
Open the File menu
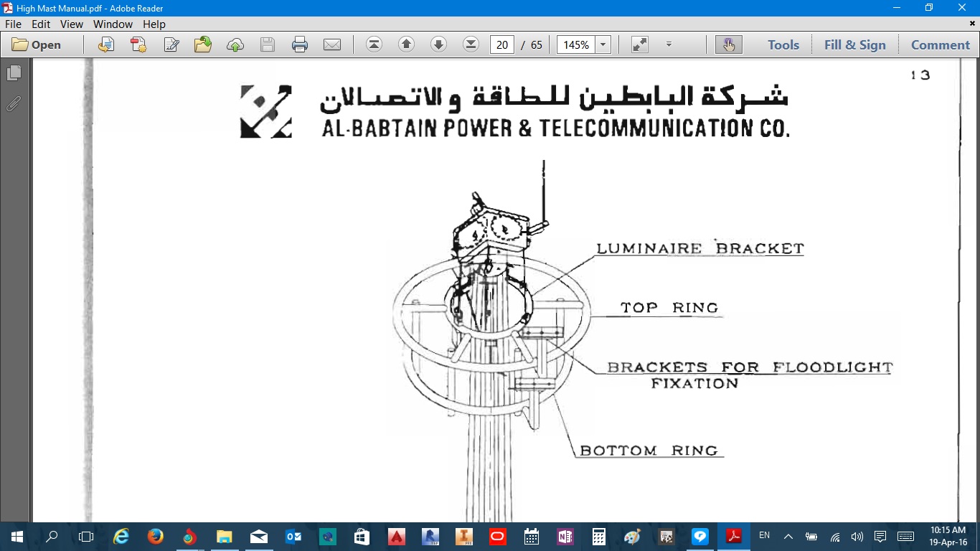pos(14,24)
